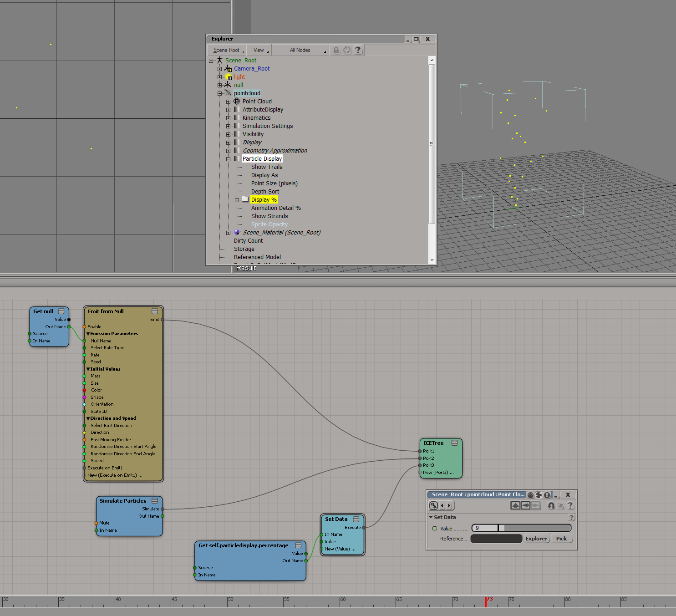
Task: Click the up arrow icon in property editor
Action: [x=515, y=505]
